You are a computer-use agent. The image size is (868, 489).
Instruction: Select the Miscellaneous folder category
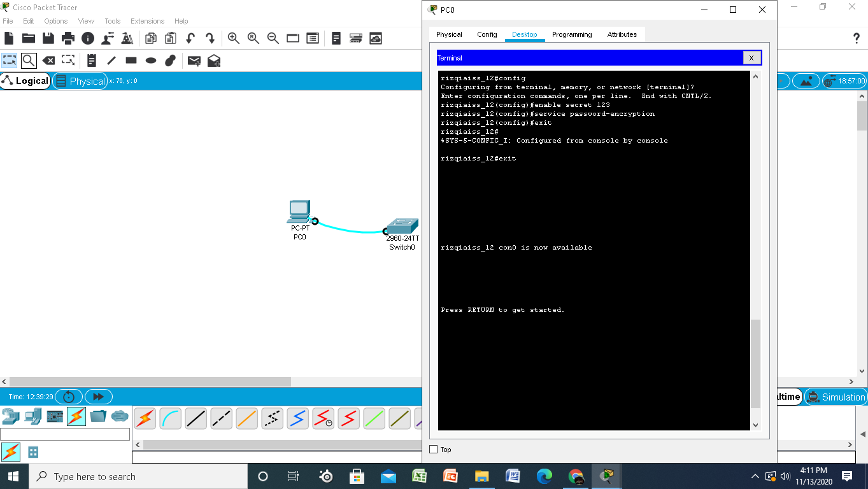click(98, 416)
